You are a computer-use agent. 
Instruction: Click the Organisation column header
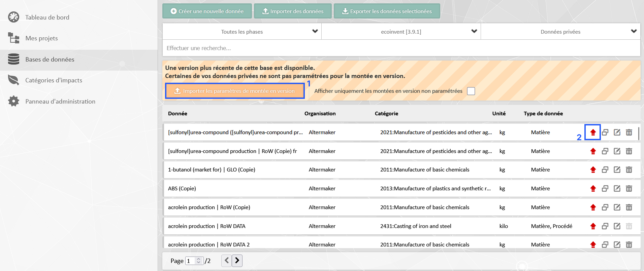click(320, 114)
